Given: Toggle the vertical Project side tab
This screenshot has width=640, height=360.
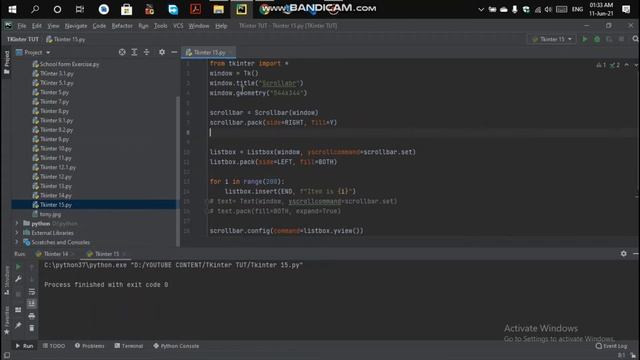Looking at the screenshot, I should pos(7,62).
